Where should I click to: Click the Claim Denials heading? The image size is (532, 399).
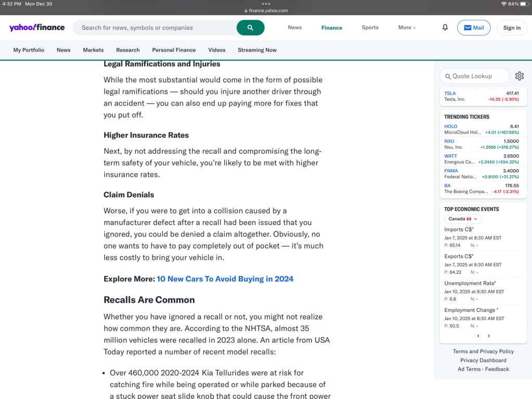128,195
